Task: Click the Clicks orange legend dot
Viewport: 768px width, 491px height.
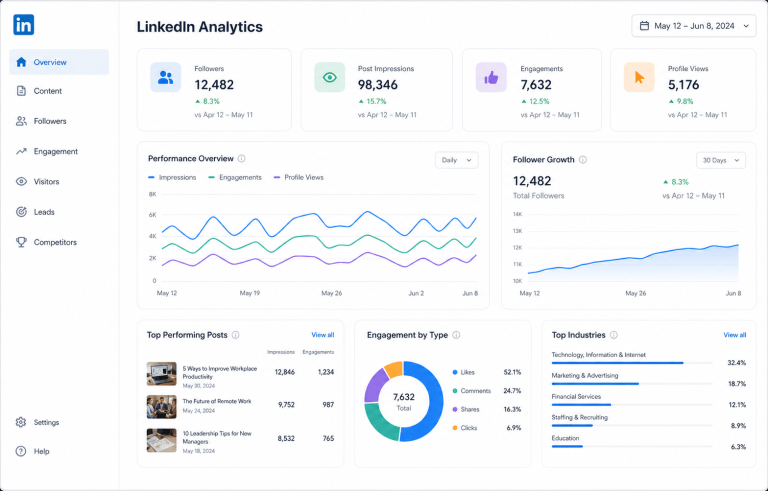Action: (455, 428)
